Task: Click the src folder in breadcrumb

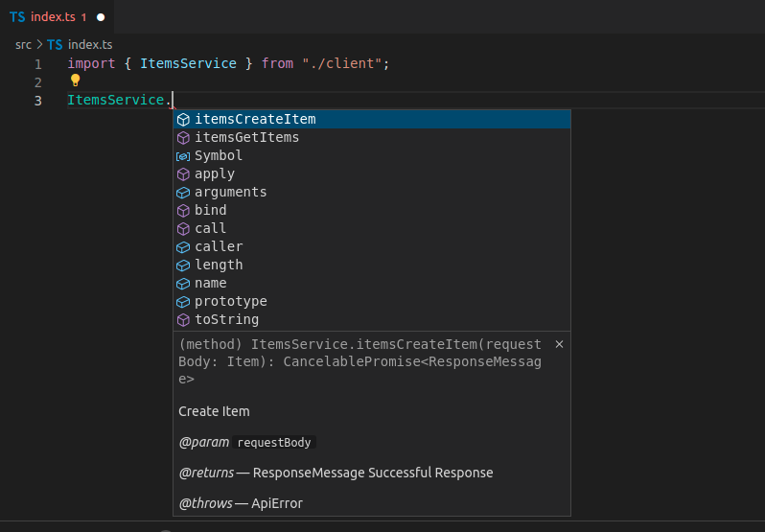Action: click(23, 44)
